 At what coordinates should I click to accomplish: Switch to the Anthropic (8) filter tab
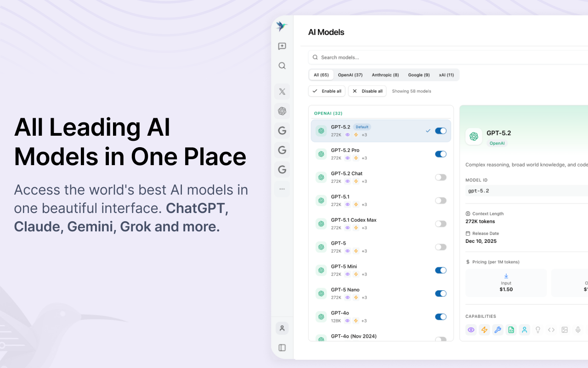click(385, 75)
